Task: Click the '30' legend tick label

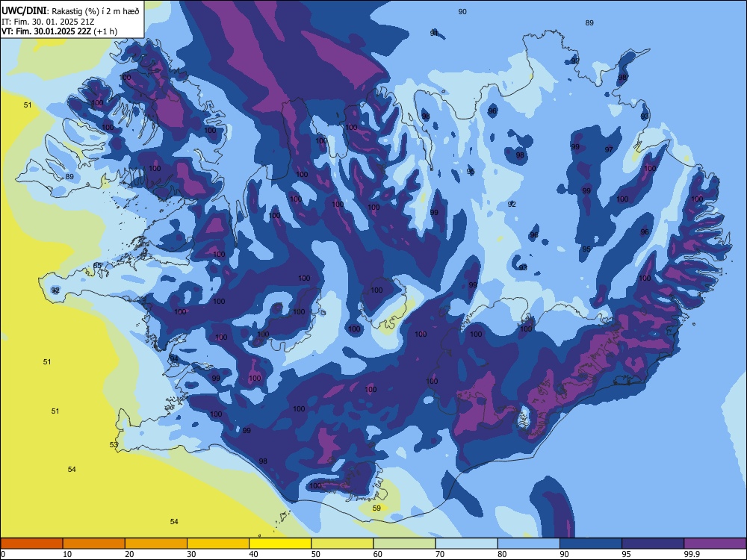Action: [191, 554]
